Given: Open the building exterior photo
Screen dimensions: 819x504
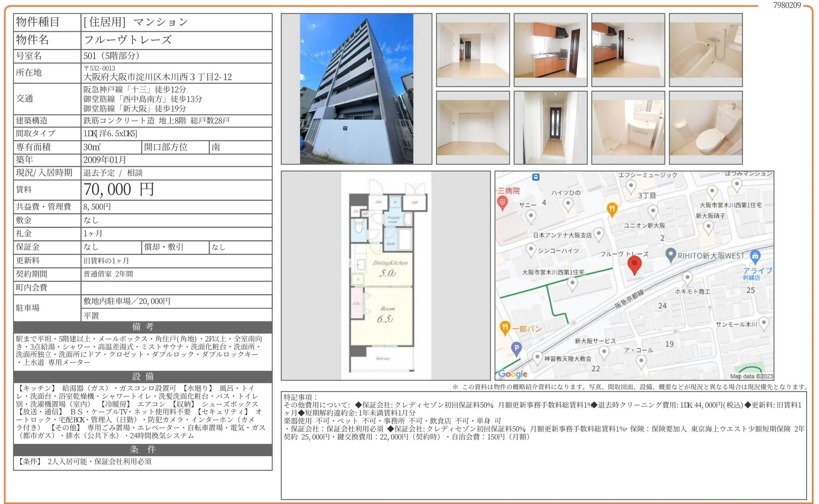Looking at the screenshot, I should [x=356, y=89].
